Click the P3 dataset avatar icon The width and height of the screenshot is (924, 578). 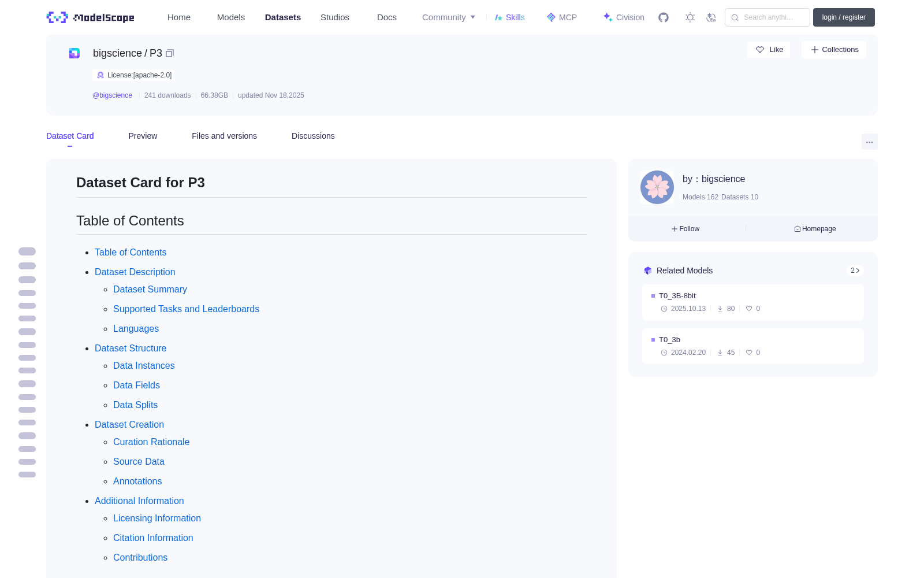pyautogui.click(x=74, y=53)
